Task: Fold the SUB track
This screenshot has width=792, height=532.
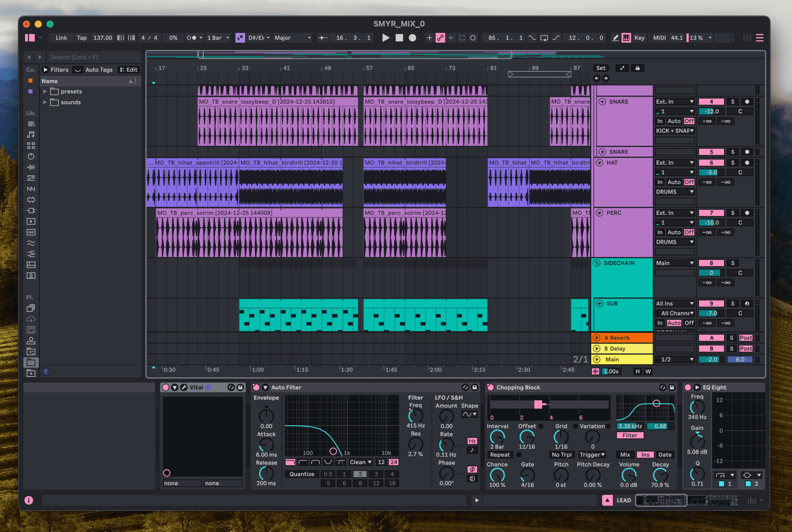Action: 600,303
